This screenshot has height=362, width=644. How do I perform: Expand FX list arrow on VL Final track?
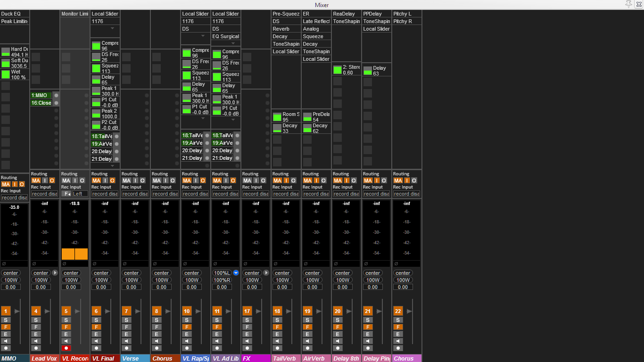(x=112, y=28)
